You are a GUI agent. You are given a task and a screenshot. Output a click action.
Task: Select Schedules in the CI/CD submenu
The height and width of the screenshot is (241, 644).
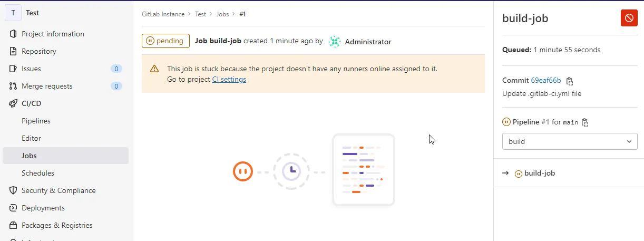[x=38, y=173]
